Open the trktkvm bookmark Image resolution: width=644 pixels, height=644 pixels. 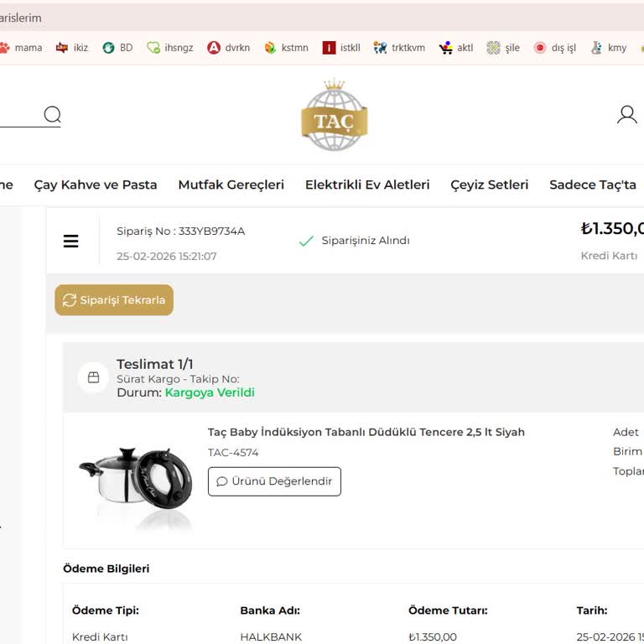coord(399,48)
